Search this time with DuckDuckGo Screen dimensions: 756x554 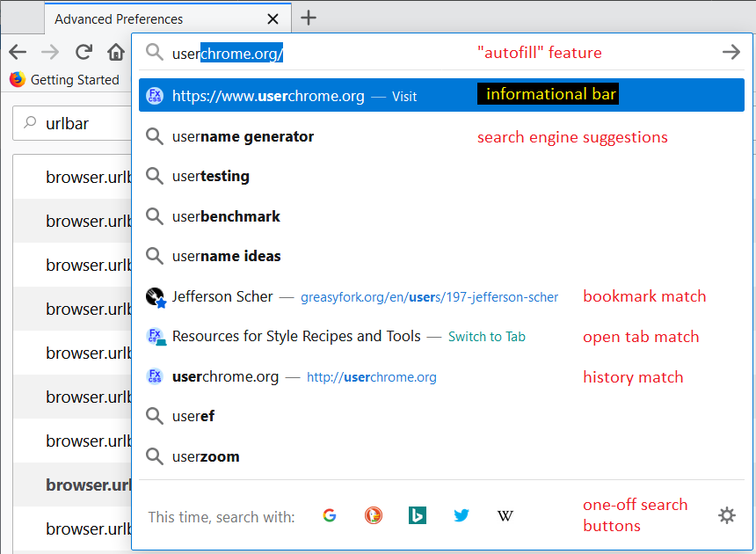click(374, 515)
